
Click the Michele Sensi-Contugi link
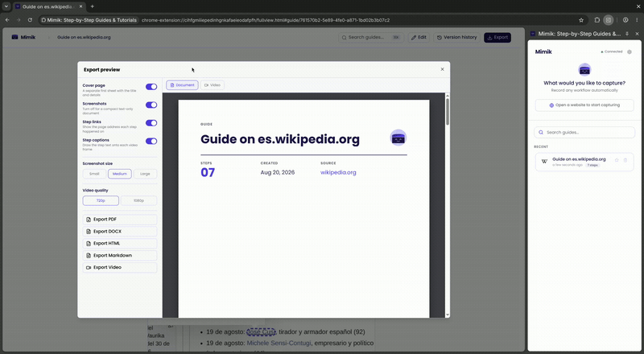[x=279, y=343]
